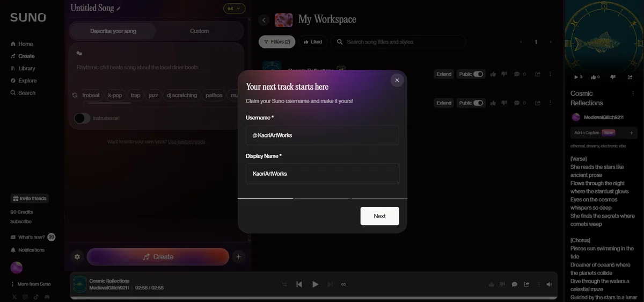Click the plus button beside Create
This screenshot has width=644, height=302.
coord(239,257)
